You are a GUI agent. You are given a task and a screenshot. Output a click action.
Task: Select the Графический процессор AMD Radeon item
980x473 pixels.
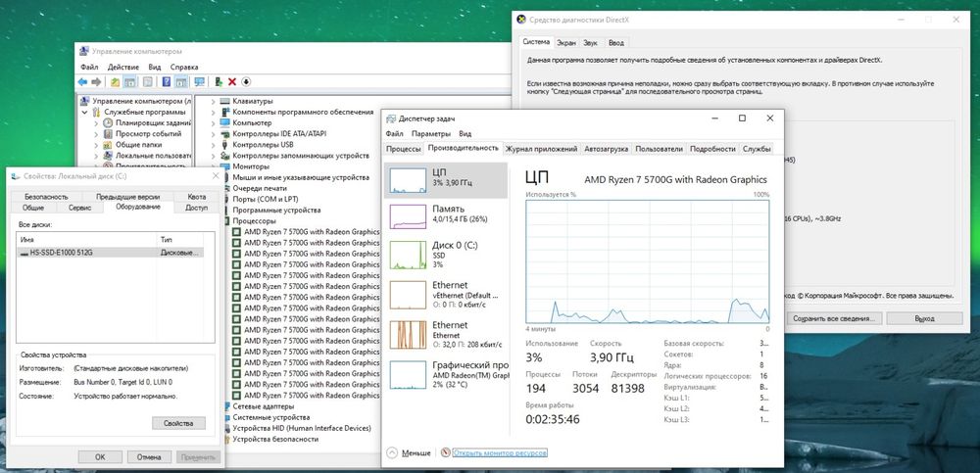pyautogui.click(x=445, y=374)
